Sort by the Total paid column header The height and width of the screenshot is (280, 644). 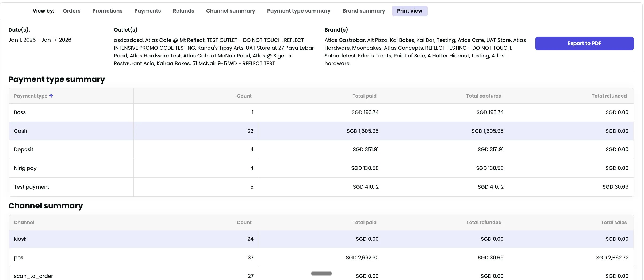click(365, 96)
